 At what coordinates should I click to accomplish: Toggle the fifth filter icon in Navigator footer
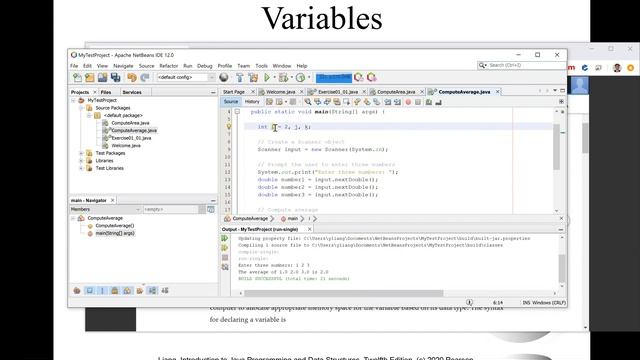pyautogui.click(x=127, y=291)
